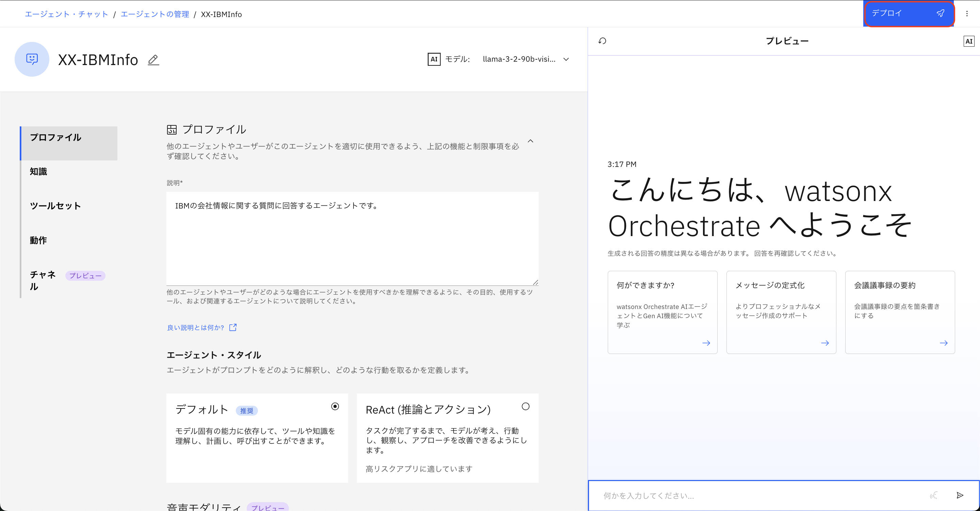980x511 pixels.
Task: Open the ツールセット sidebar tab
Action: pyautogui.click(x=55, y=206)
